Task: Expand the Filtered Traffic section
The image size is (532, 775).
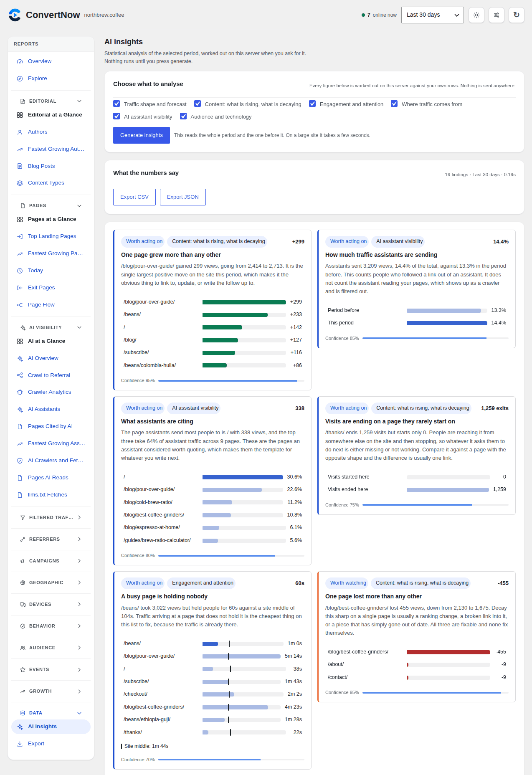Action: coord(51,517)
